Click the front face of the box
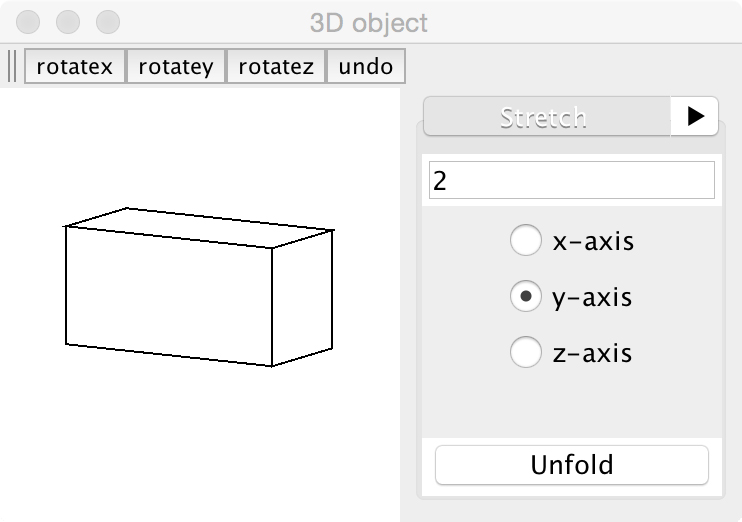The height and width of the screenshot is (522, 742). tap(169, 296)
